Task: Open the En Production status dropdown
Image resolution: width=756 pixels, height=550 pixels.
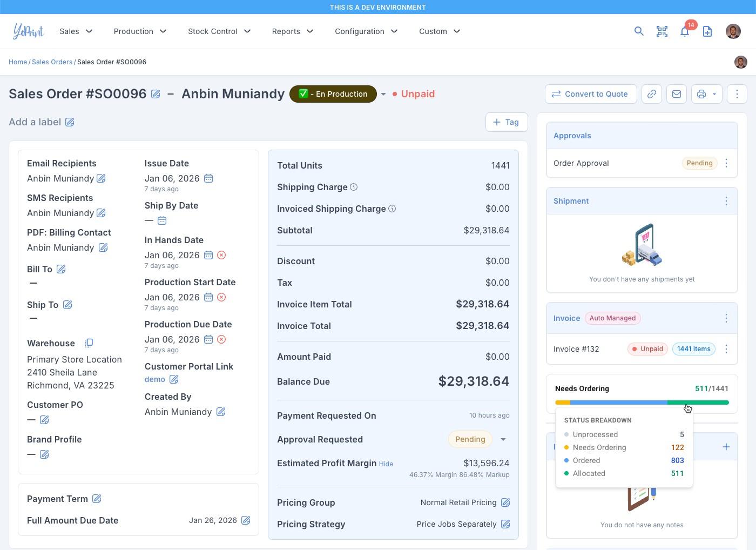Action: tap(383, 94)
